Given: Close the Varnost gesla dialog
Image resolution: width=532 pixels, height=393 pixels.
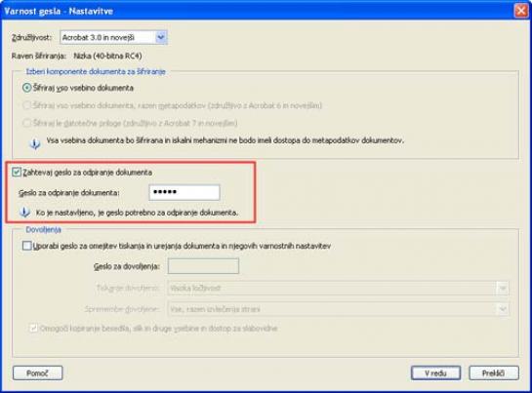Looking at the screenshot, I should pyautogui.click(x=521, y=11).
